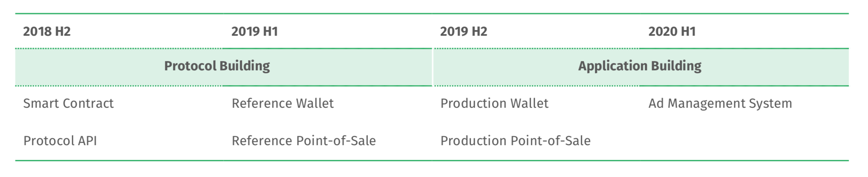Viewport: 868px width, 177px height.
Task: Click the Production Wallet item
Action: [x=494, y=103]
